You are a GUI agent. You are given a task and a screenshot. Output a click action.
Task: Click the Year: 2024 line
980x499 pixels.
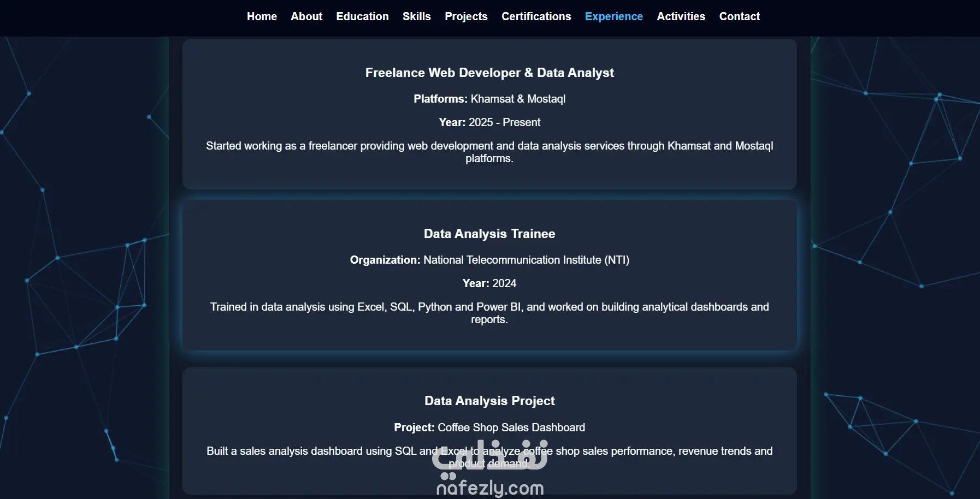(x=489, y=283)
